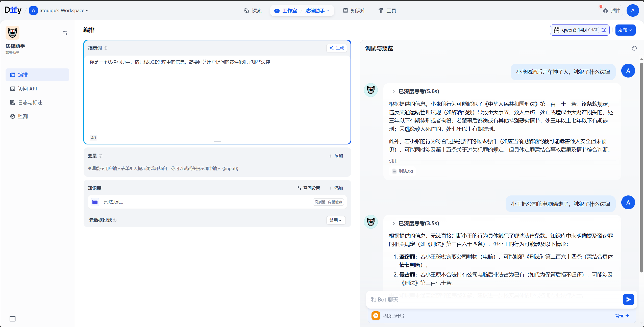Open the 刑法.txt citation reference

point(403,171)
